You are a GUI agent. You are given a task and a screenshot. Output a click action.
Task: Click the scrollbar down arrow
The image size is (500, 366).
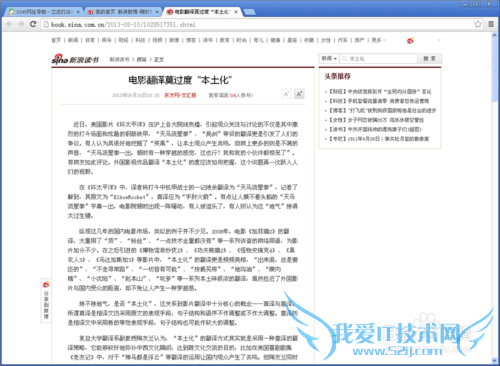click(495, 360)
